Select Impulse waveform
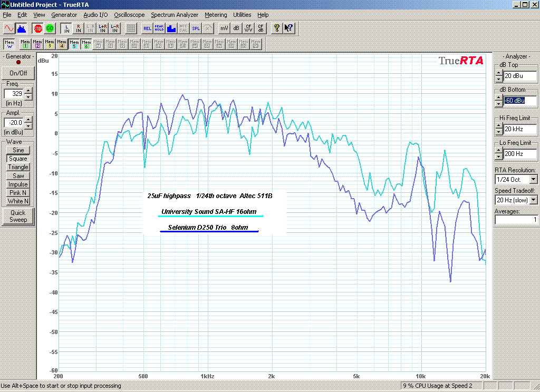This screenshot has height=392, width=540. click(x=18, y=184)
